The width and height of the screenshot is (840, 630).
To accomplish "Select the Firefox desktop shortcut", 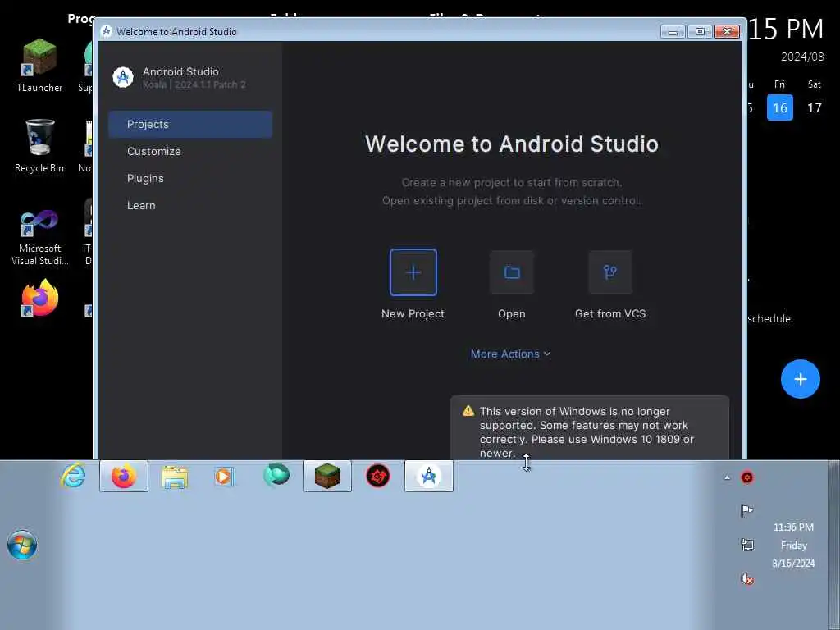I will (x=39, y=298).
